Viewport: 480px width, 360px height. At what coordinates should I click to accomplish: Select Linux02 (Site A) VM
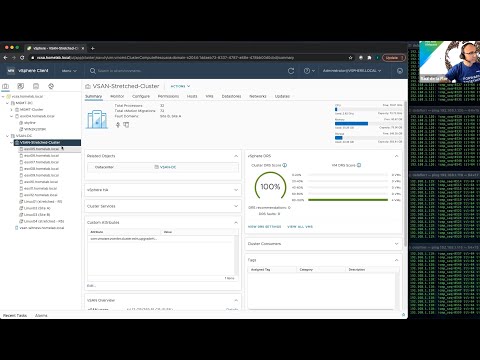click(37, 208)
